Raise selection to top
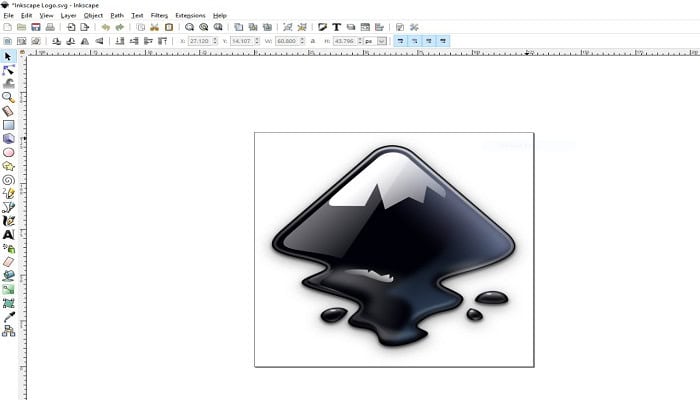This screenshot has width=700, height=400. pyautogui.click(x=162, y=41)
